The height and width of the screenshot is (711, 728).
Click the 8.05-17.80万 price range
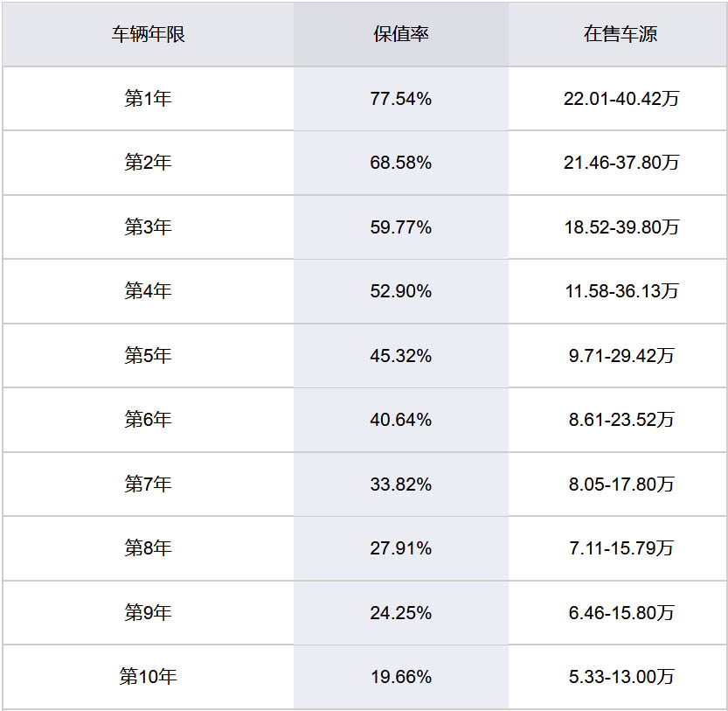(621, 484)
